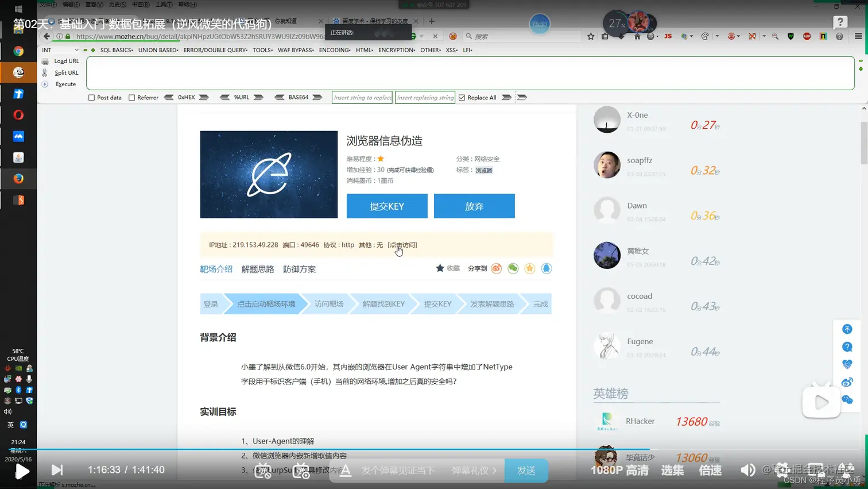Open danmaku font style settings

pos(345,471)
